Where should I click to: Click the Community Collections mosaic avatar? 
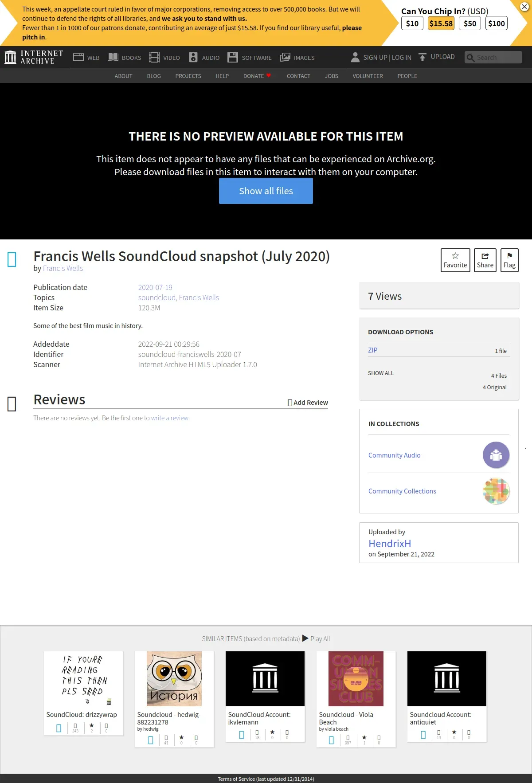pyautogui.click(x=496, y=491)
